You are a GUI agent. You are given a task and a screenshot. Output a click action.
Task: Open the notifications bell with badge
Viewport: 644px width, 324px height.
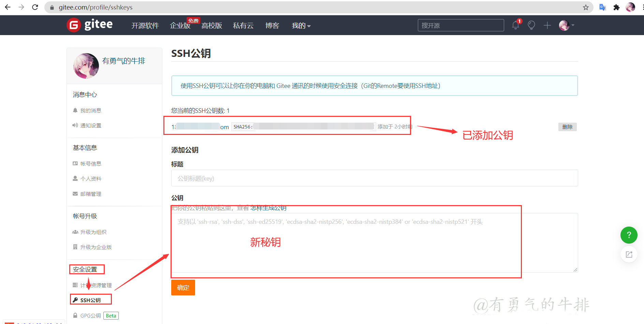click(515, 25)
